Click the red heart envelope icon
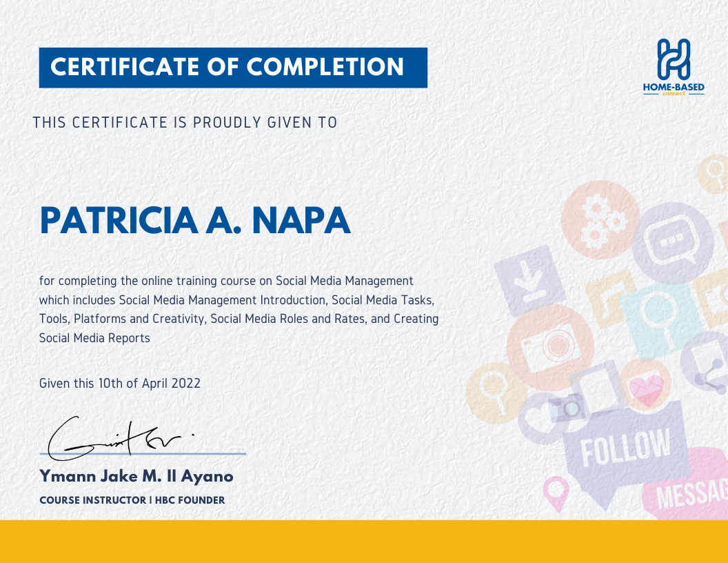728x563 pixels. pyautogui.click(x=645, y=385)
